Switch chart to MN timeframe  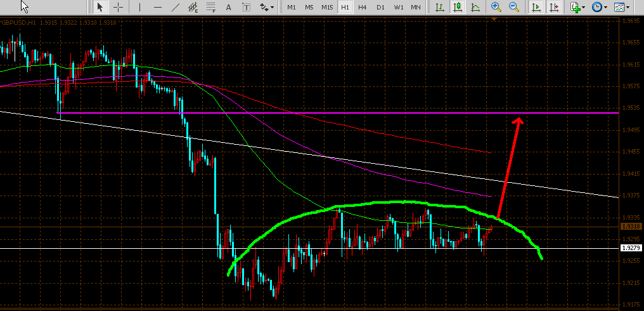pos(416,7)
